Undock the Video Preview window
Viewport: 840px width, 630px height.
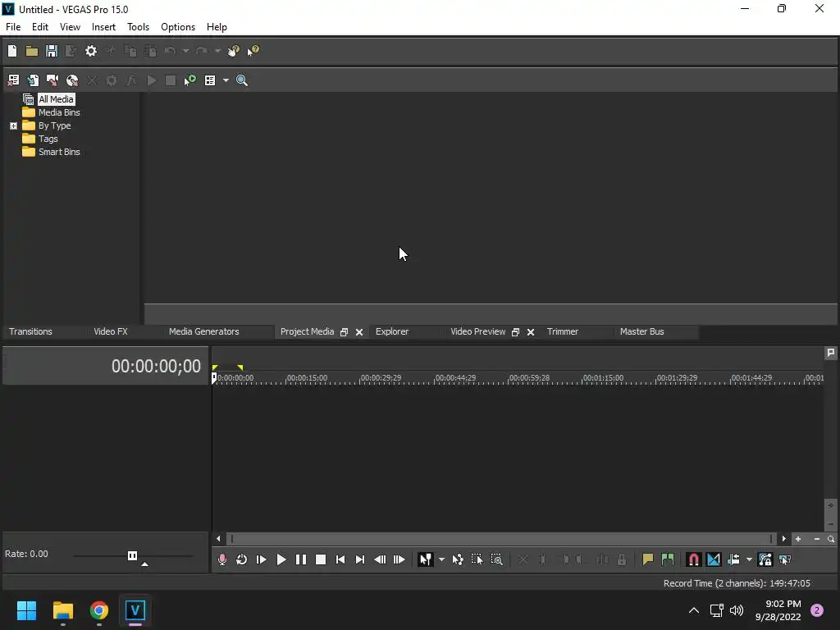tap(515, 332)
